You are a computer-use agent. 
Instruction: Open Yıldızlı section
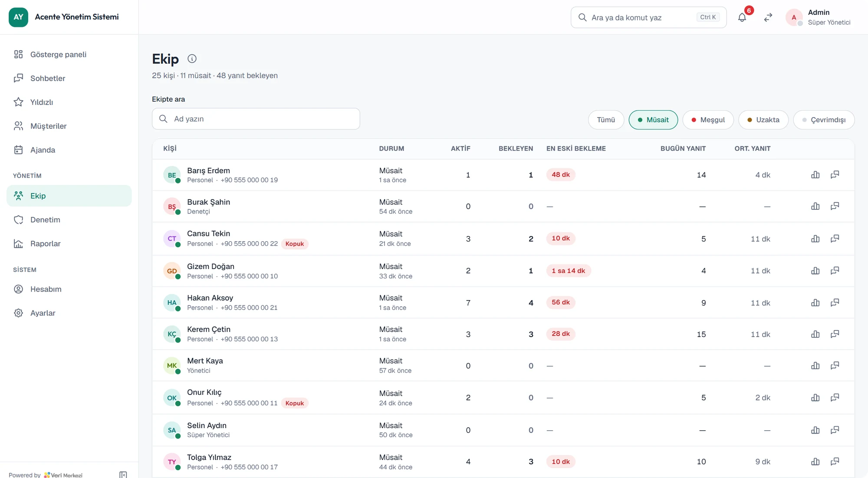[x=69, y=102]
